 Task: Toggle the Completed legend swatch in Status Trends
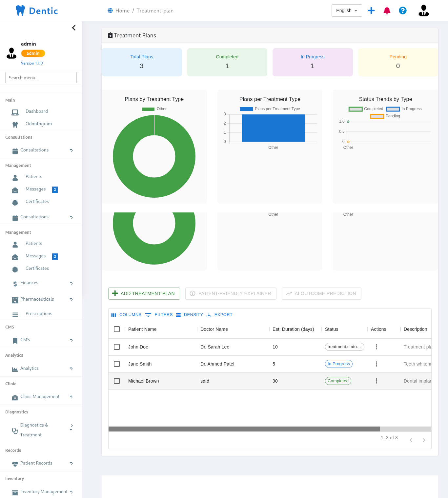356,109
